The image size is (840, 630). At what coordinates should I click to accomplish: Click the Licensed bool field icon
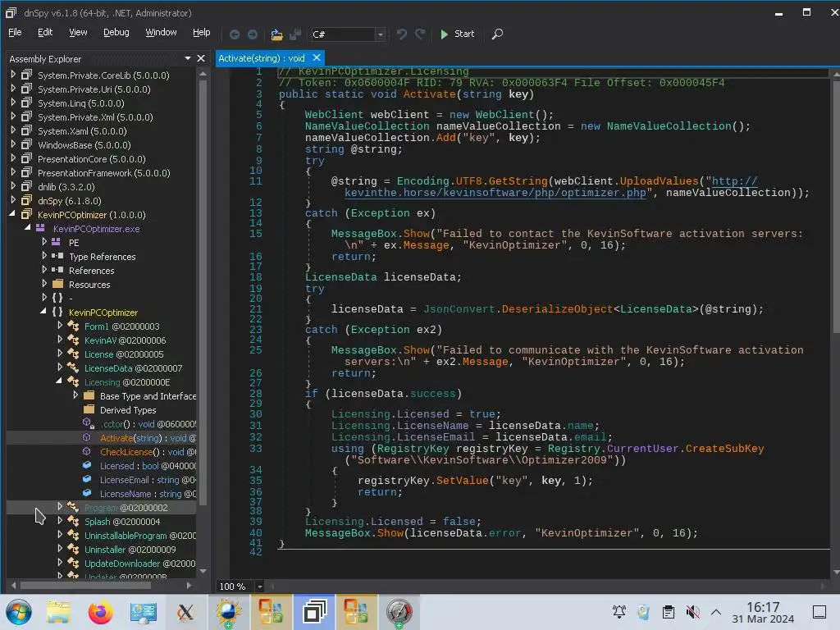click(86, 466)
